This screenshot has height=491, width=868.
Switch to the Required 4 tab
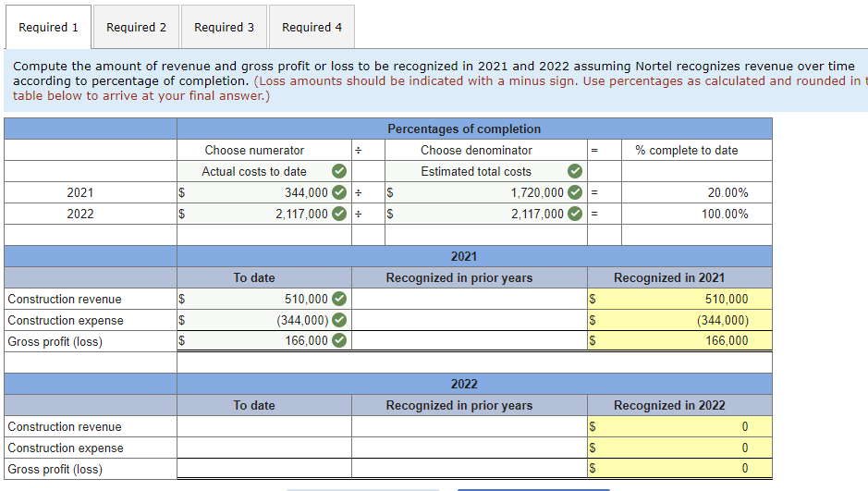pyautogui.click(x=312, y=27)
